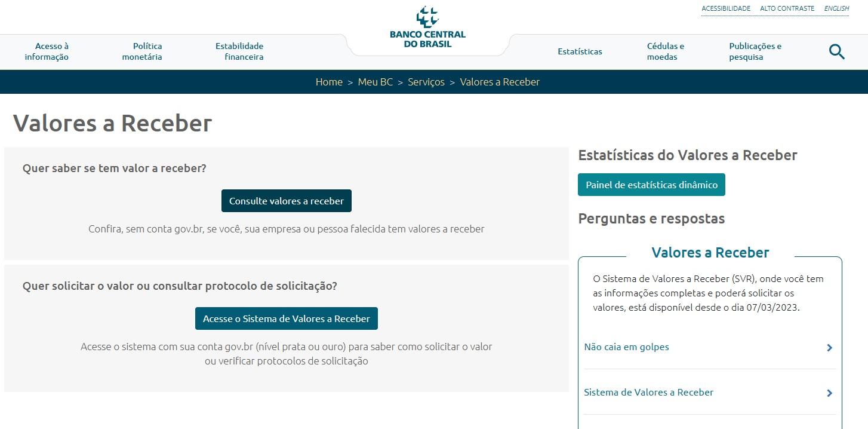The width and height of the screenshot is (868, 429).
Task: Go to 'Home' in the breadcrumb
Action: point(329,82)
